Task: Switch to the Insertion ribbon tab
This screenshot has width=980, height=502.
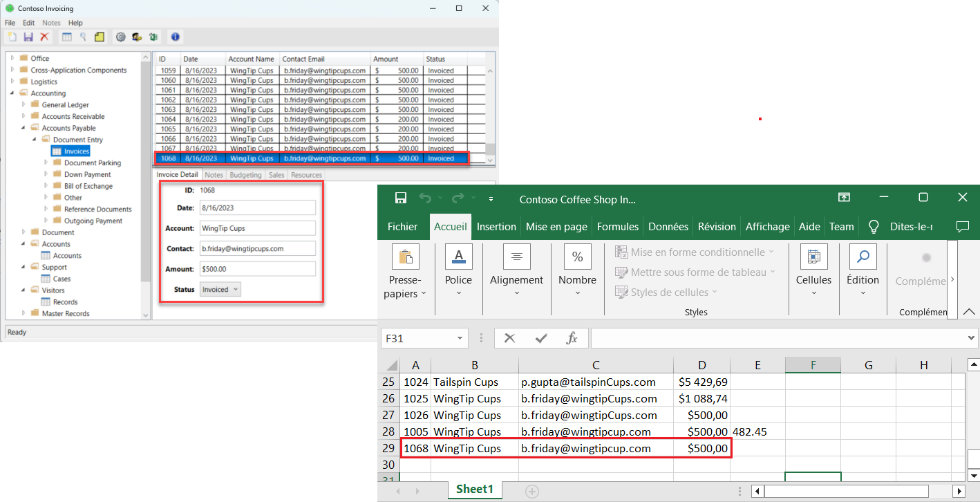Action: tap(496, 227)
